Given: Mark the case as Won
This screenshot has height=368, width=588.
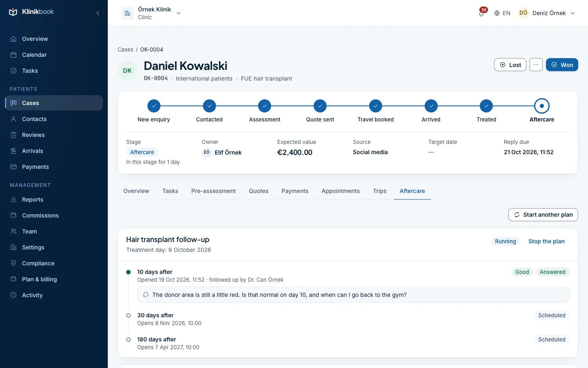Looking at the screenshot, I should pos(562,65).
